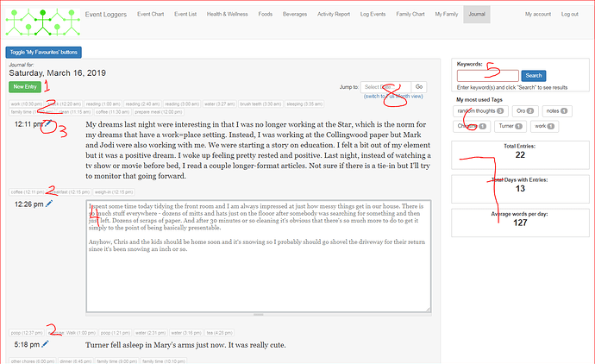595x364 pixels.
Task: Click the Total Entries value 22
Action: click(x=520, y=155)
